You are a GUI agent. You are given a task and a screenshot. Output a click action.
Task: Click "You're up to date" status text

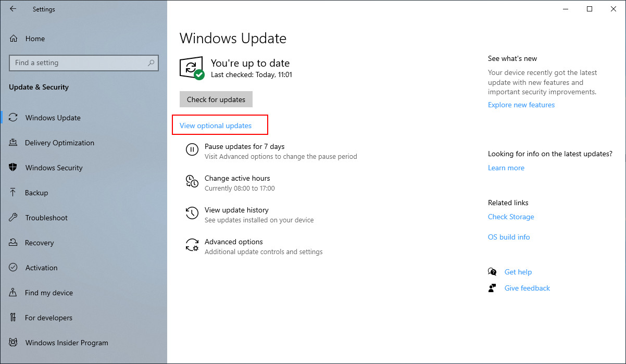(250, 63)
